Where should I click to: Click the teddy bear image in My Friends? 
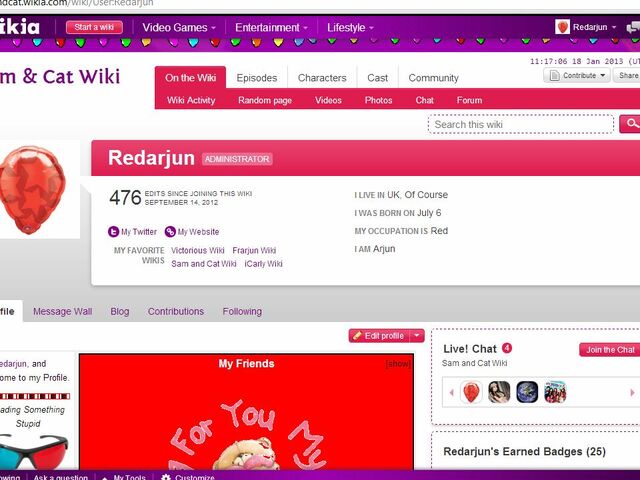pos(246,454)
